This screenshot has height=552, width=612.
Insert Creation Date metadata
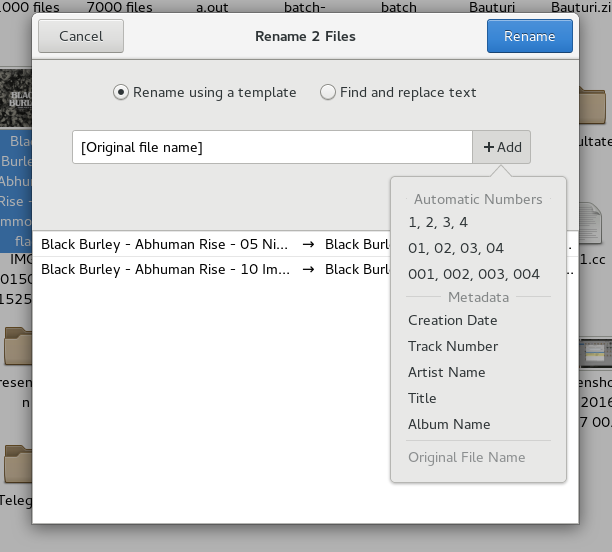pos(452,320)
